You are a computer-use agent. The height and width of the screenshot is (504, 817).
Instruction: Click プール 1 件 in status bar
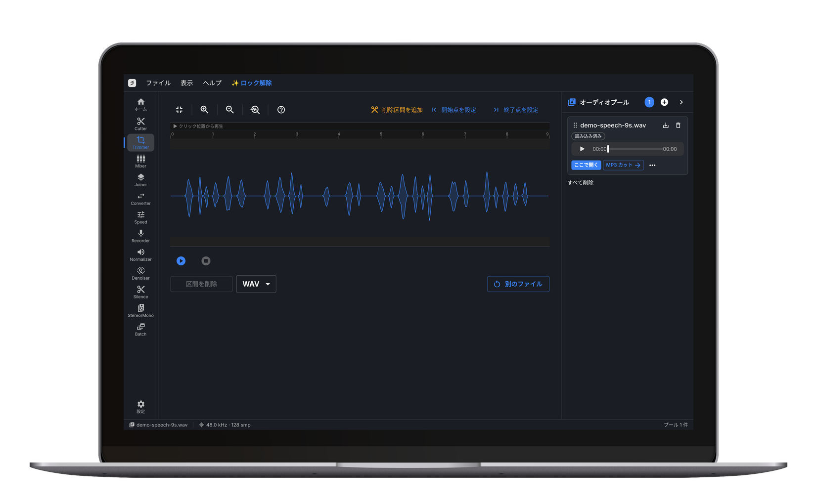676,425
